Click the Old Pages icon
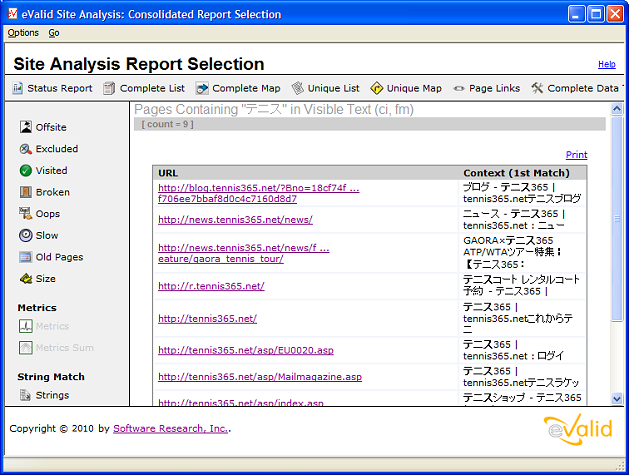Viewport: 629px width, 475px height. point(26,257)
